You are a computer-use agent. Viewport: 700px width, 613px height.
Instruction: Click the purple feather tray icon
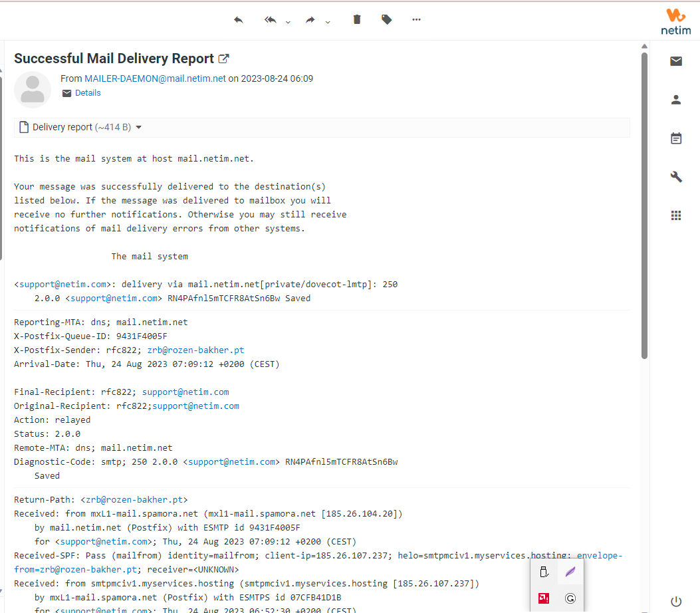(570, 572)
